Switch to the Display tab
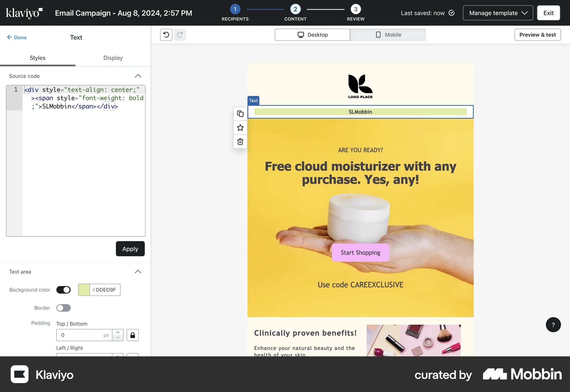Viewport: 570px width, 392px height. pos(113,58)
